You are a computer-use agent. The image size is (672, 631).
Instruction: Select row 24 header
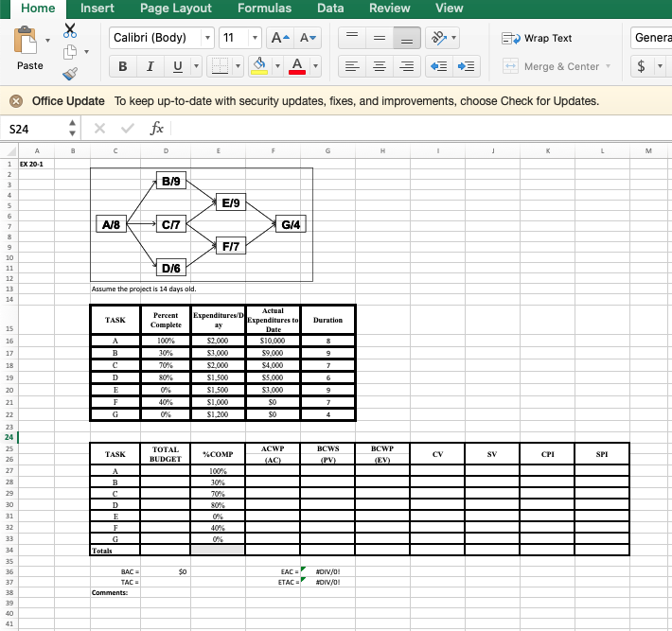9,437
